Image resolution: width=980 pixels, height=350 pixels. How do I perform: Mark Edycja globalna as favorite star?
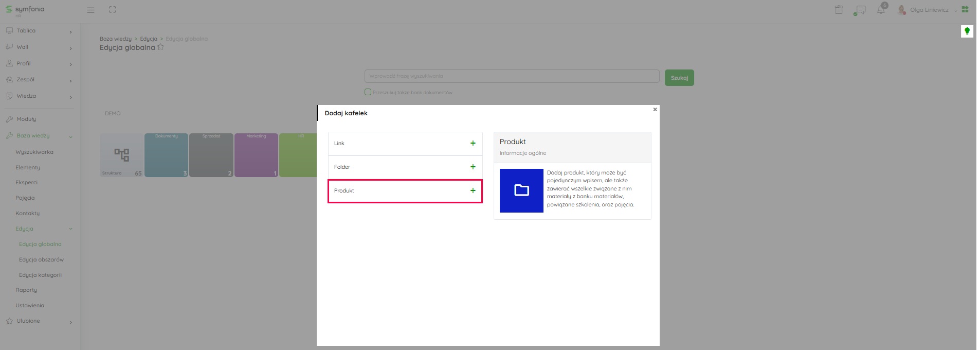pyautogui.click(x=160, y=47)
